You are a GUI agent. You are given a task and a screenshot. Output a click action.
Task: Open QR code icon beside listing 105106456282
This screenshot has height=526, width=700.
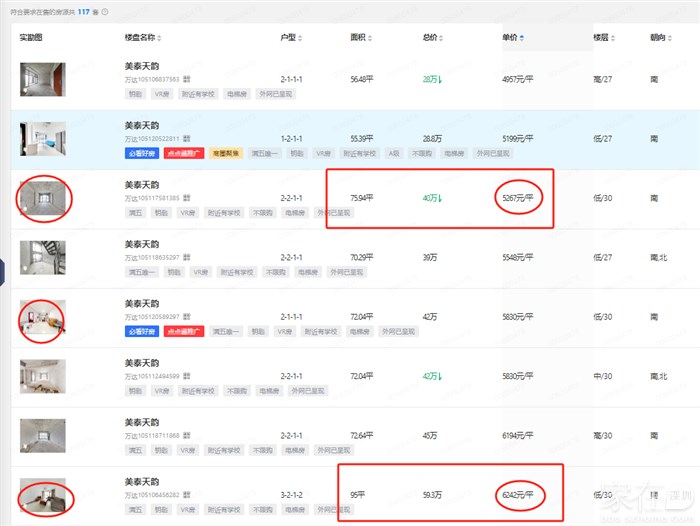(187, 494)
